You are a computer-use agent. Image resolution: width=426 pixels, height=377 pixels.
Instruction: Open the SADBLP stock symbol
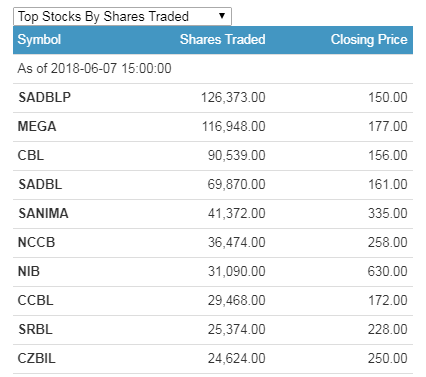point(44,97)
